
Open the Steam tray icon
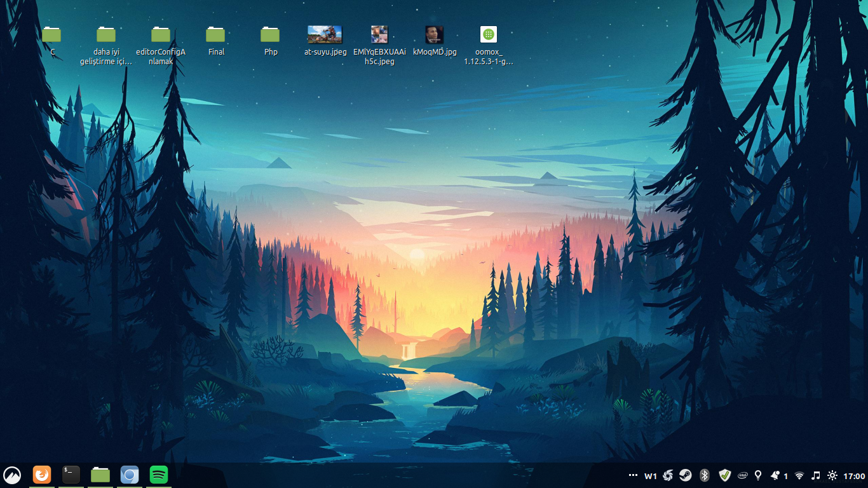[685, 475]
